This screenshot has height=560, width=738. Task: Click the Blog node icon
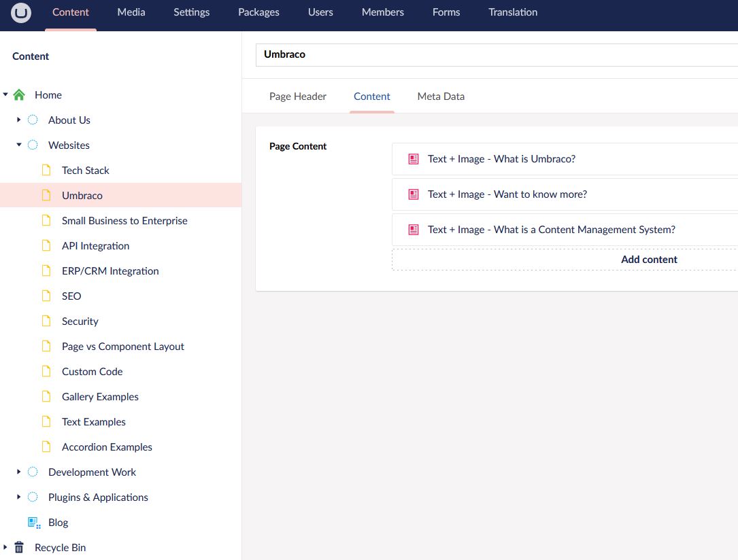(x=33, y=523)
